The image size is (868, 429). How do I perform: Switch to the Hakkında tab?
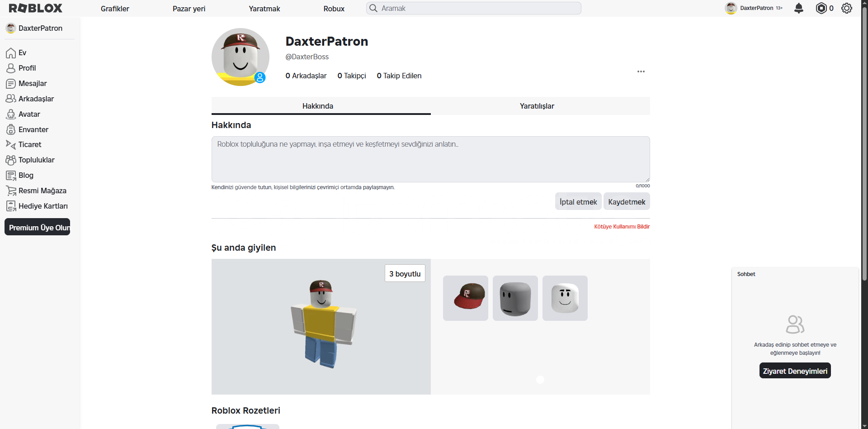point(321,106)
